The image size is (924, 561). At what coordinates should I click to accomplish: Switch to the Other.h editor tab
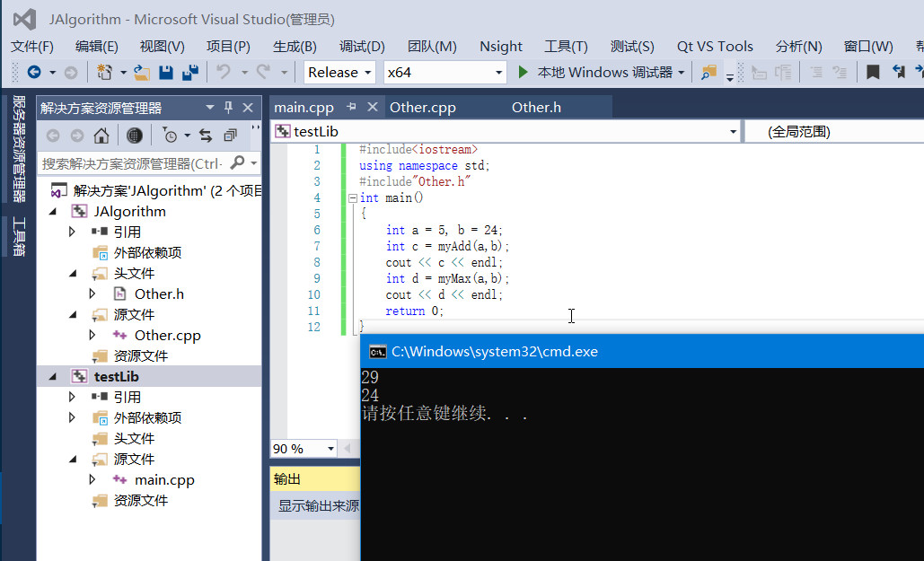(x=536, y=107)
